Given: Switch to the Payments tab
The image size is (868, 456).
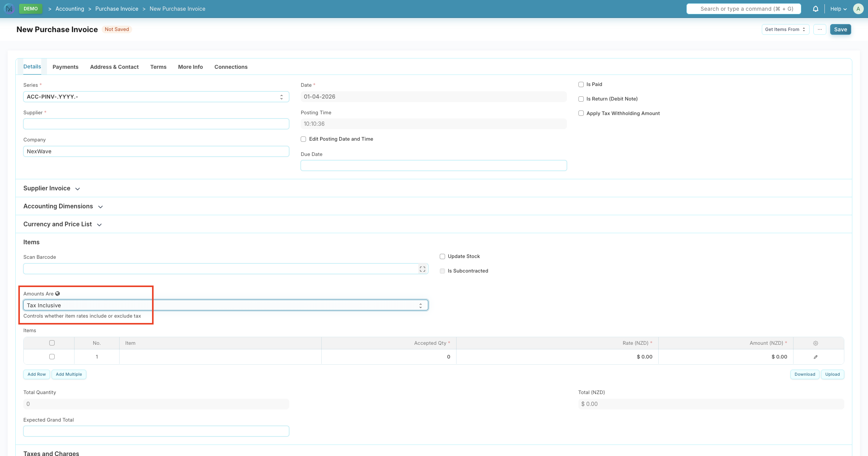Looking at the screenshot, I should (x=65, y=67).
